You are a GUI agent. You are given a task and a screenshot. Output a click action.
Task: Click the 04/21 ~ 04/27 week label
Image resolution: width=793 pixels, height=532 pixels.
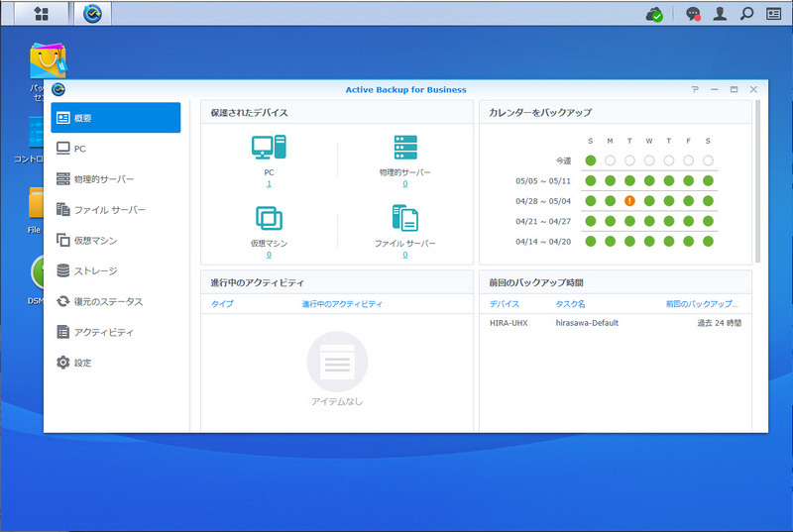[543, 221]
